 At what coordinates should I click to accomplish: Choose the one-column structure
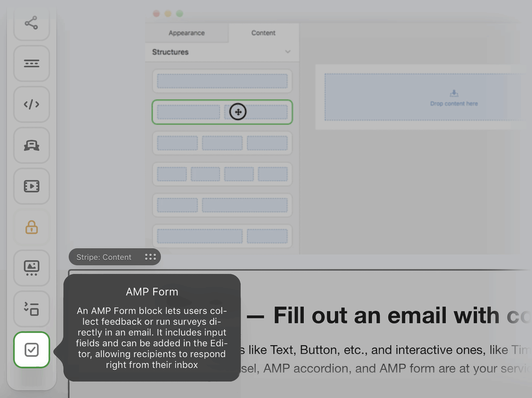click(x=222, y=81)
